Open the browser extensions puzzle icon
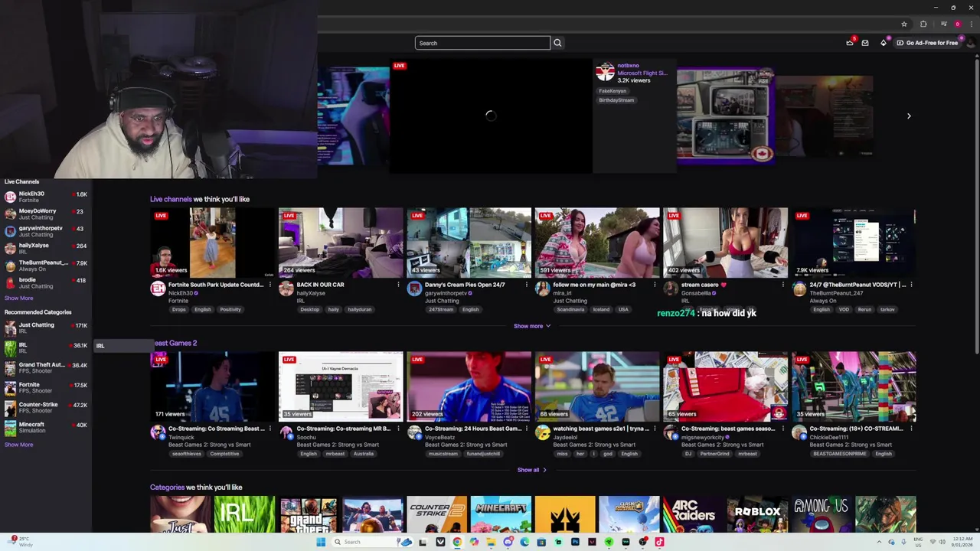 (x=923, y=24)
